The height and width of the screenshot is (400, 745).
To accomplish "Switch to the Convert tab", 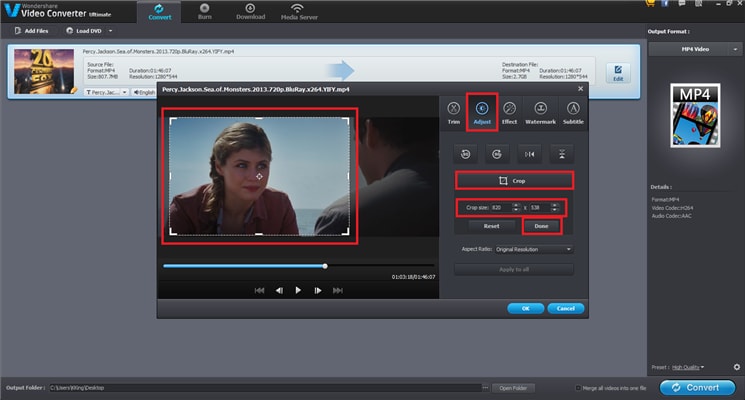I will (x=160, y=12).
